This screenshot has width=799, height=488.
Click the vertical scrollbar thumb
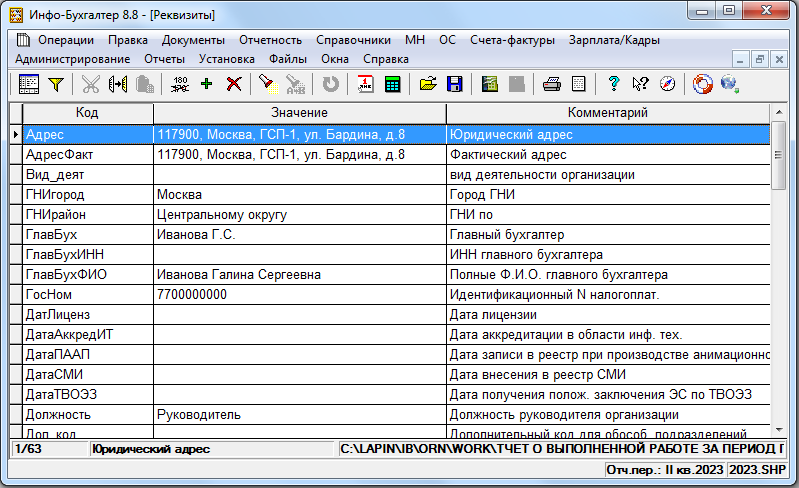(779, 155)
